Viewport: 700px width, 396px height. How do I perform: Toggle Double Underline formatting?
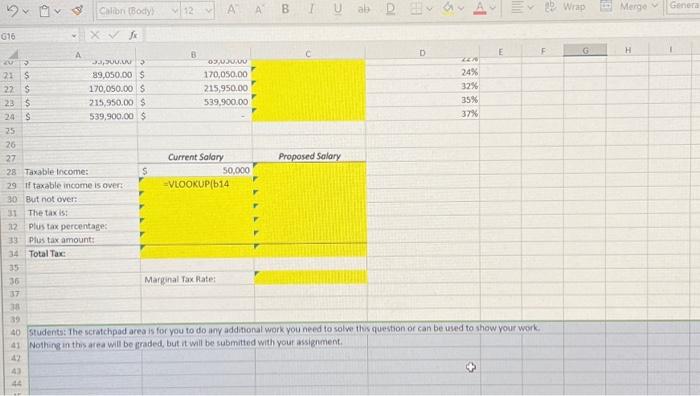click(390, 8)
